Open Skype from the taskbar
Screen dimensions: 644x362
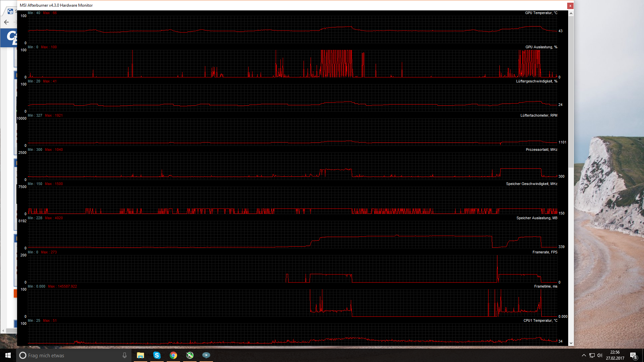coord(157,355)
